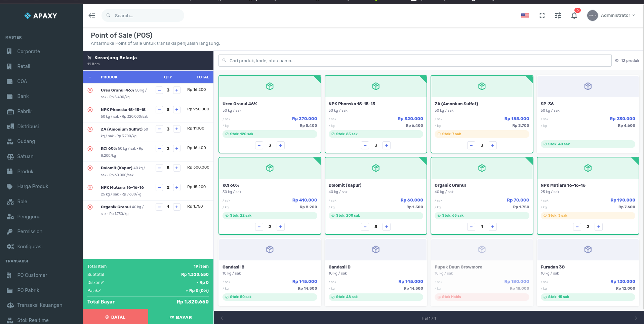This screenshot has width=644, height=324.
Task: Collapse the sidebar with the menu arrow icon
Action: [92, 15]
